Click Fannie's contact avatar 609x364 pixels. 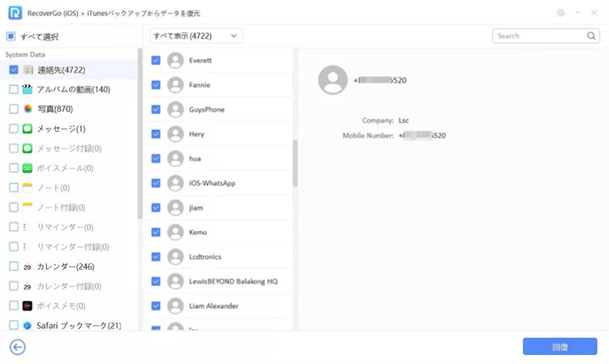point(175,84)
